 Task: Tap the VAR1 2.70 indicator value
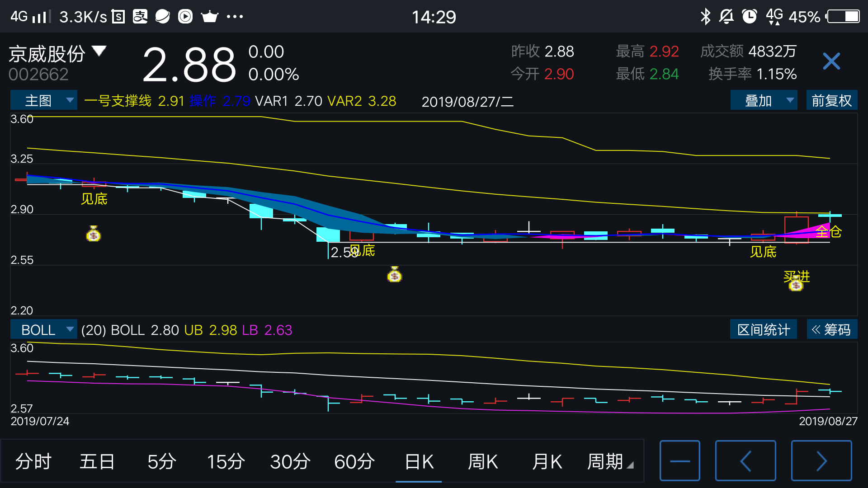click(x=288, y=101)
